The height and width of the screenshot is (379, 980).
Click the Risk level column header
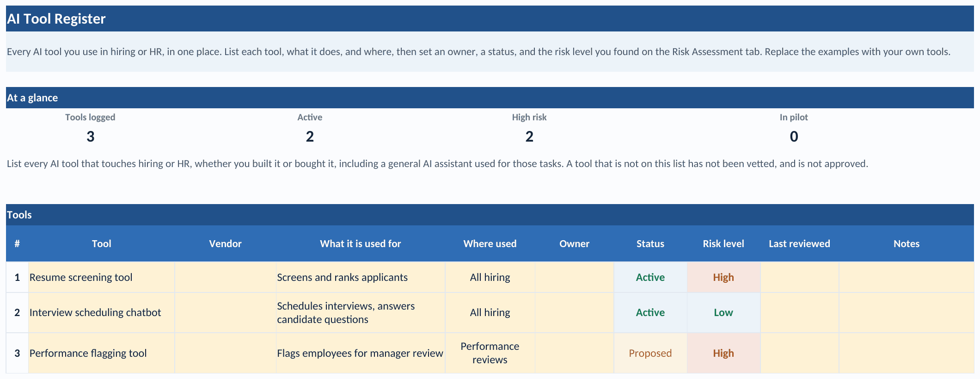click(723, 243)
